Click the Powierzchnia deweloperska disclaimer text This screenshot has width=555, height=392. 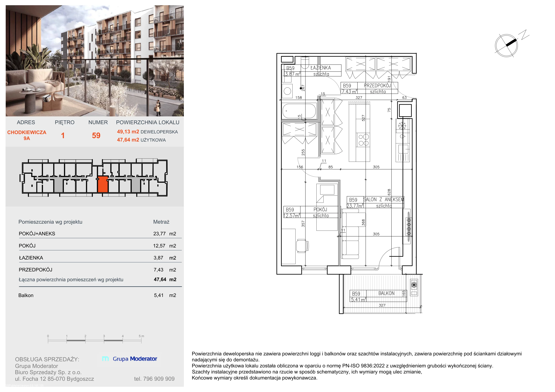[357, 356]
